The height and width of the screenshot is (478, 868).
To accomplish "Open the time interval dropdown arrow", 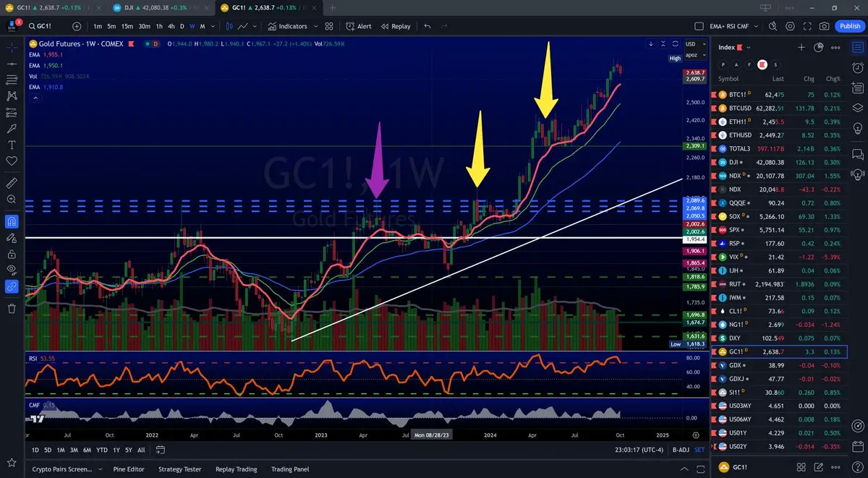I will (x=213, y=26).
